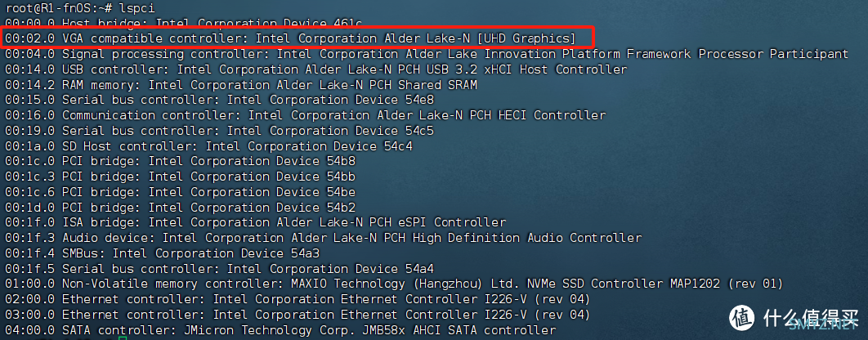The width and height of the screenshot is (868, 340).
Task: Select the RAM memory Shared SRAM line
Action: point(241,85)
